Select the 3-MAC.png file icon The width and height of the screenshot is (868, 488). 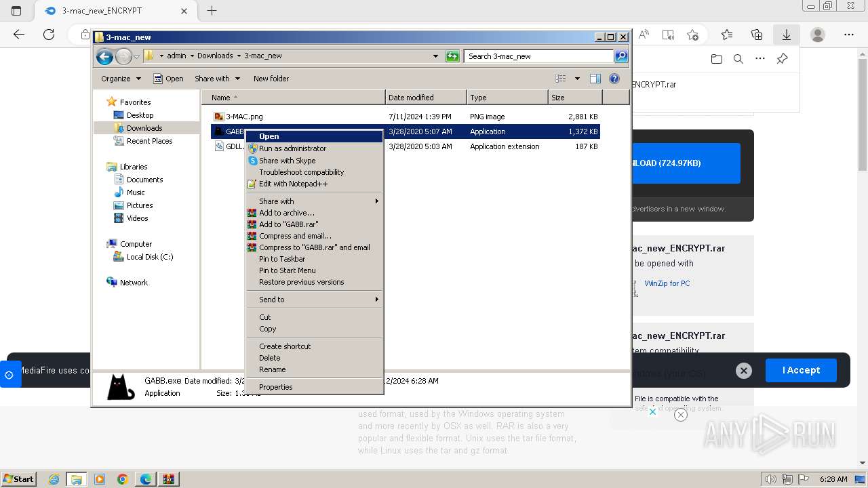click(218, 117)
